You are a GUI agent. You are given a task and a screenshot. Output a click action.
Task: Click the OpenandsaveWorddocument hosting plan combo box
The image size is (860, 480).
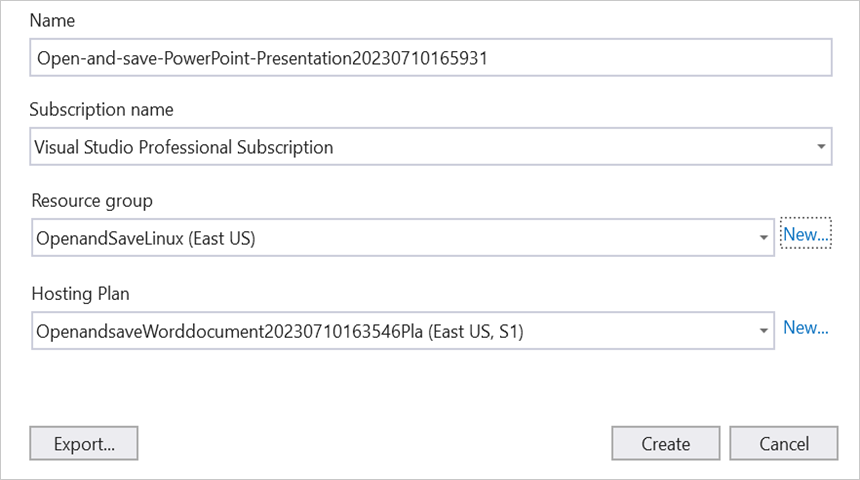390,329
